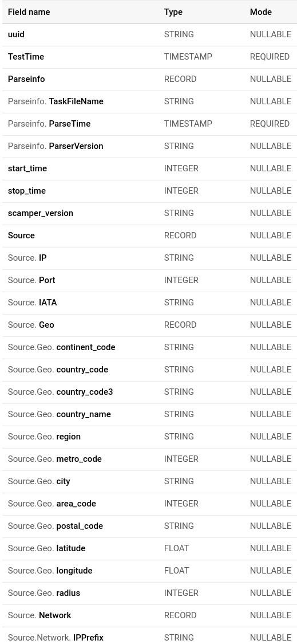Click the start_time field name
The height and width of the screenshot is (644, 297).
(27, 168)
